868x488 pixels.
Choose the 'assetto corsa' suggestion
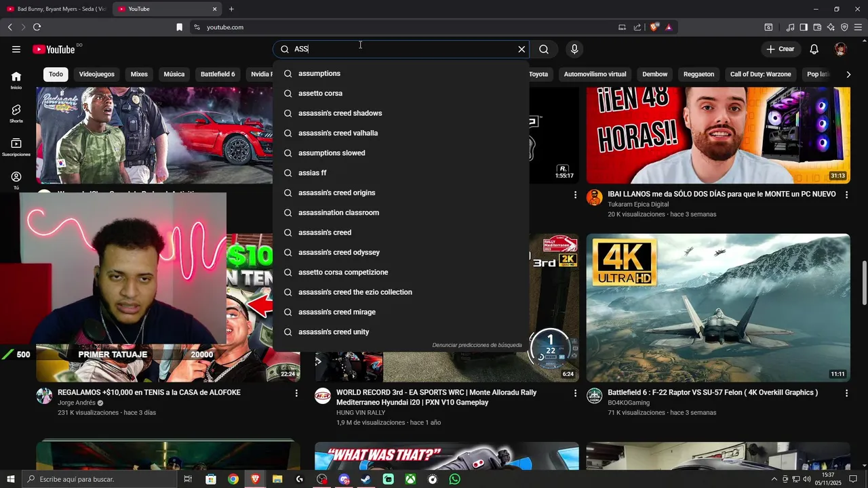pyautogui.click(x=401, y=94)
